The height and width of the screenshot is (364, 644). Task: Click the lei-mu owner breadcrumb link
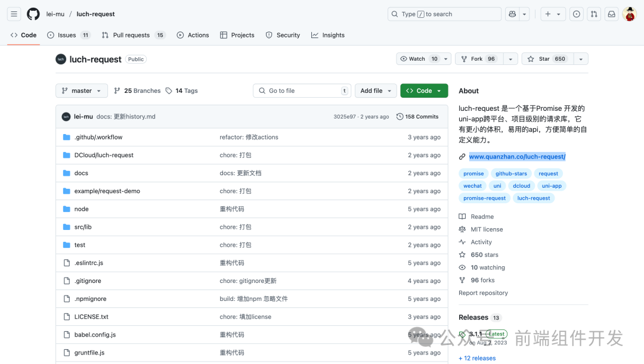[x=55, y=14]
